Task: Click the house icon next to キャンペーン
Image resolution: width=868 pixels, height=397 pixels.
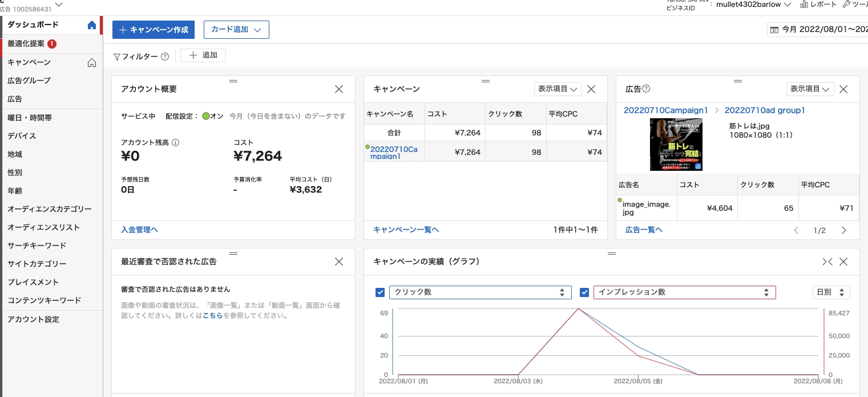Action: (x=92, y=63)
